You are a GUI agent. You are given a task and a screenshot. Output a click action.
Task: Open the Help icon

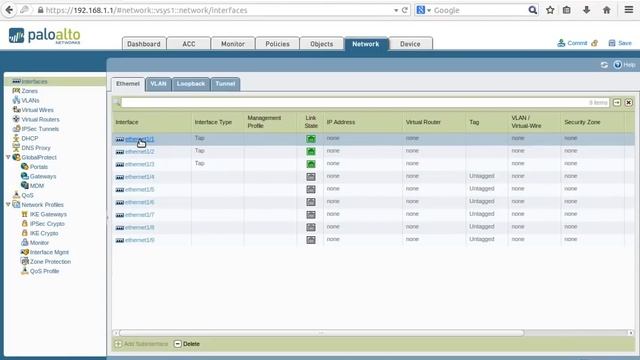[x=618, y=64]
